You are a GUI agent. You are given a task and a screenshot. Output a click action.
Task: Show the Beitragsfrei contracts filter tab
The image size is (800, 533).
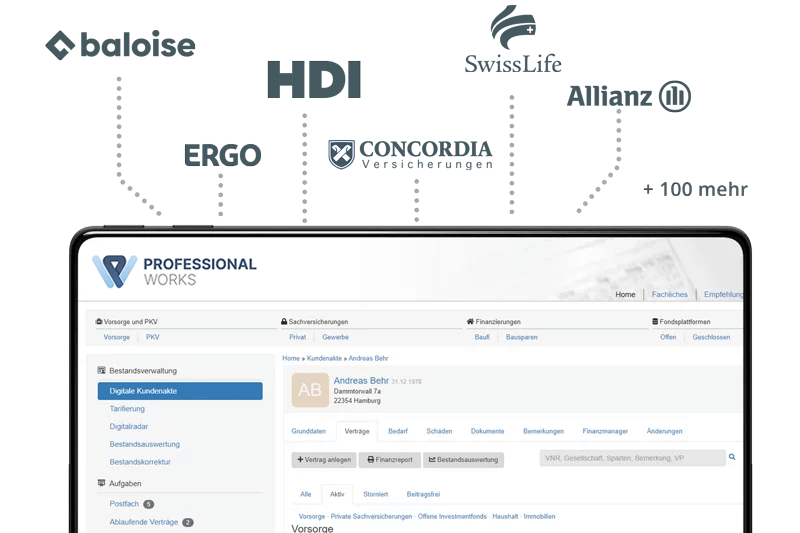[x=423, y=494]
